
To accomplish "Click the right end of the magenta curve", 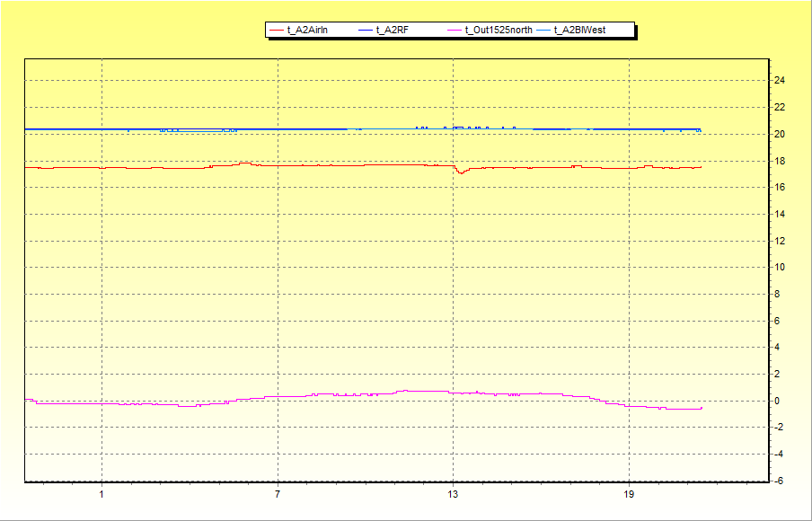I will 701,408.
